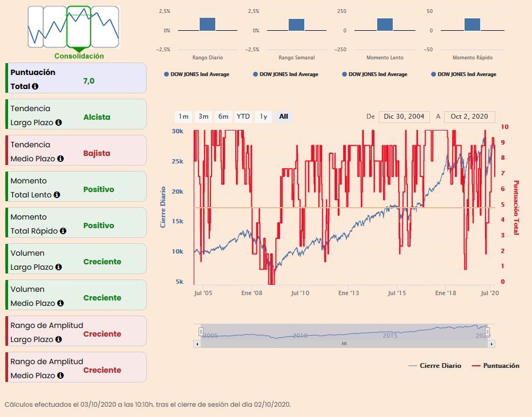Click the Consolidación label
Screen dimensions: 532x417
click(x=79, y=56)
